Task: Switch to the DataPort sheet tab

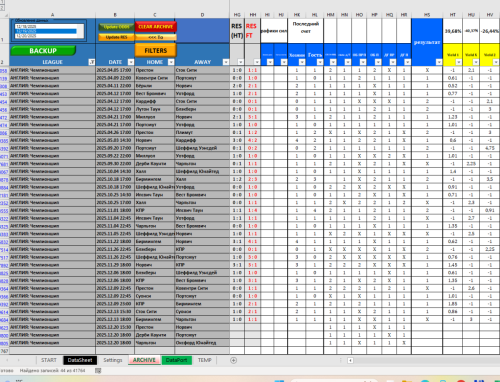Action: click(176, 360)
